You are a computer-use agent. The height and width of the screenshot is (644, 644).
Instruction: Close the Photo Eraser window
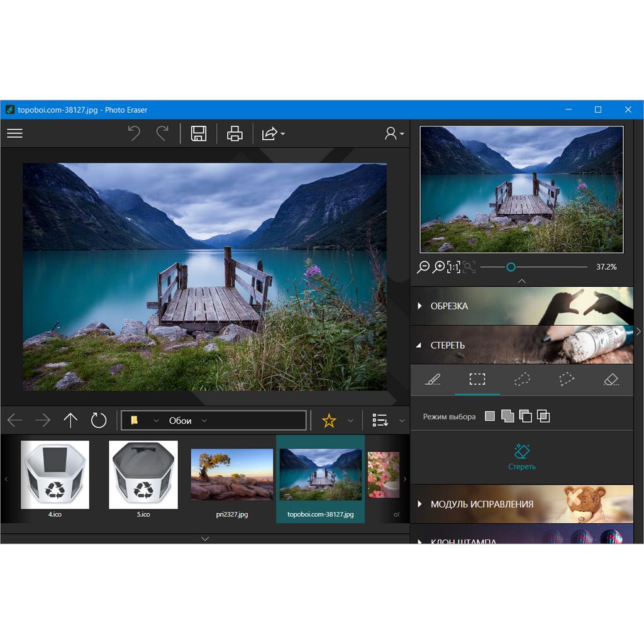click(628, 109)
